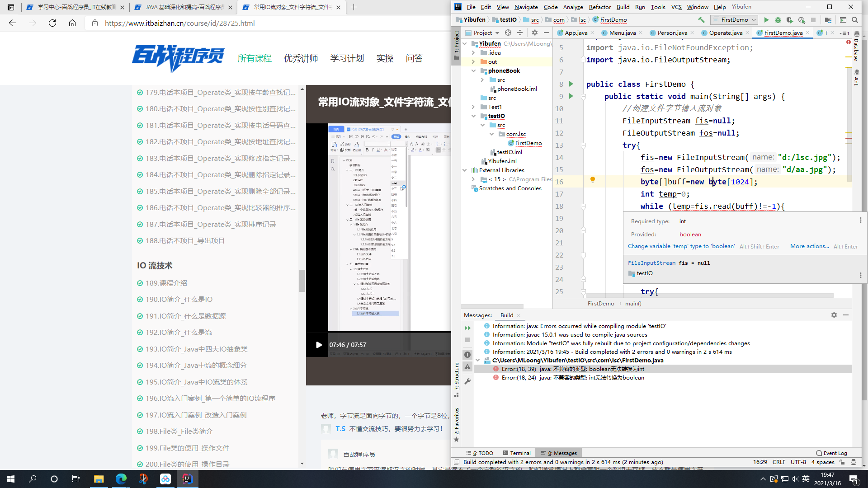Start debugging with the bug icon

pyautogui.click(x=778, y=20)
